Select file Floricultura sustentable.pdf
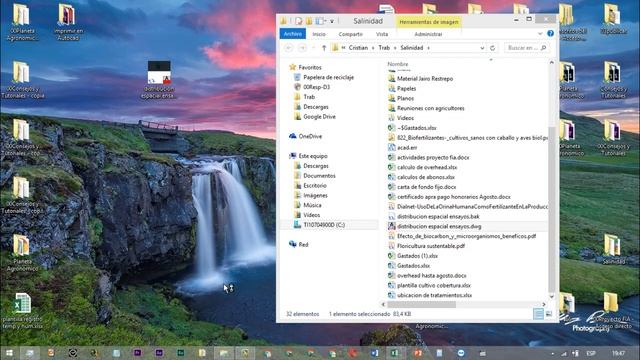 [431, 246]
